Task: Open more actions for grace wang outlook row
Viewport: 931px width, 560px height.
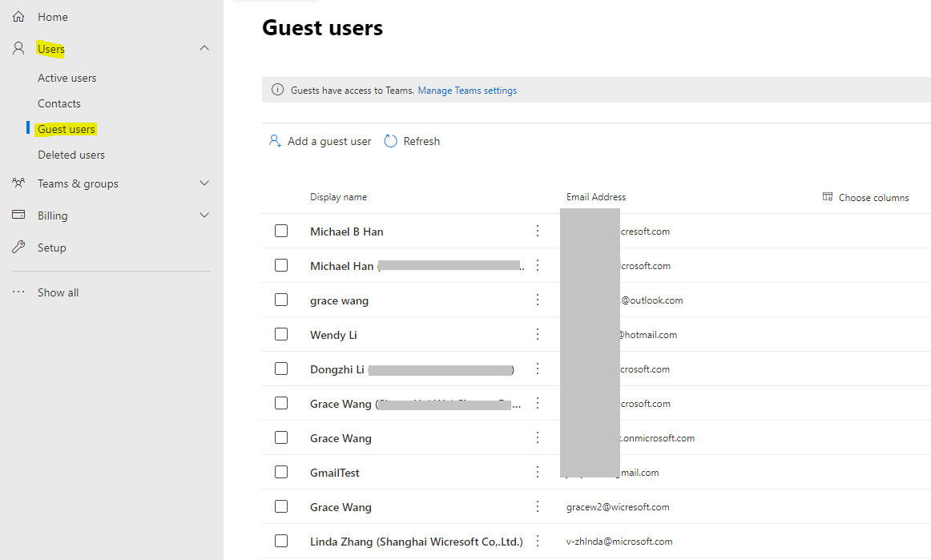Action: click(538, 300)
